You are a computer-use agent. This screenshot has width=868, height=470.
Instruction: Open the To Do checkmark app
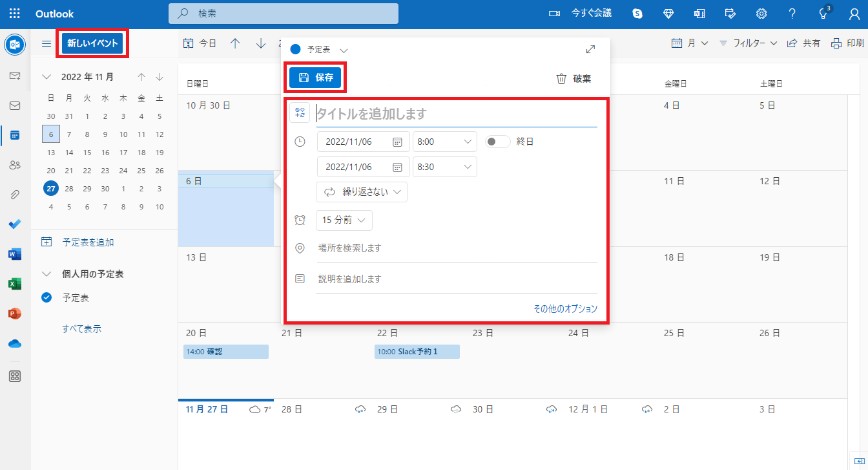point(15,224)
